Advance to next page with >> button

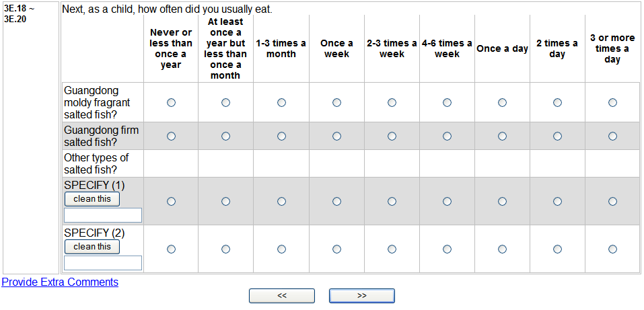click(362, 296)
